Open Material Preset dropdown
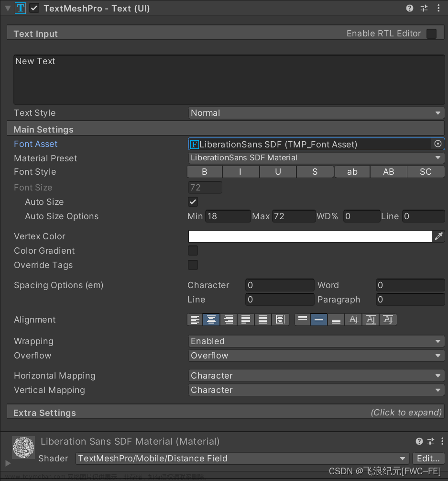The height and width of the screenshot is (481, 448). tap(316, 157)
